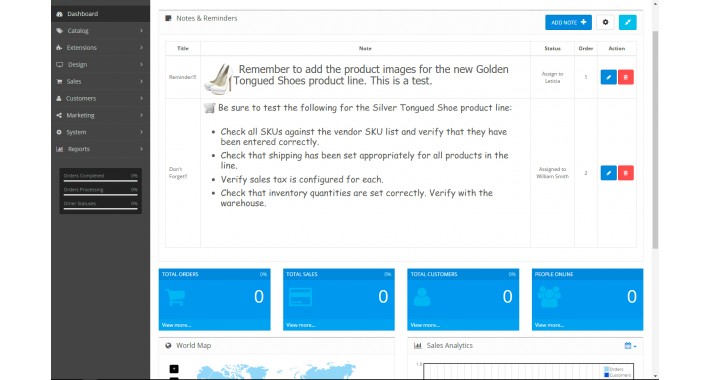The image size is (710, 380).
Task: Click the Sales cart icon in sidebar
Action: click(59, 82)
